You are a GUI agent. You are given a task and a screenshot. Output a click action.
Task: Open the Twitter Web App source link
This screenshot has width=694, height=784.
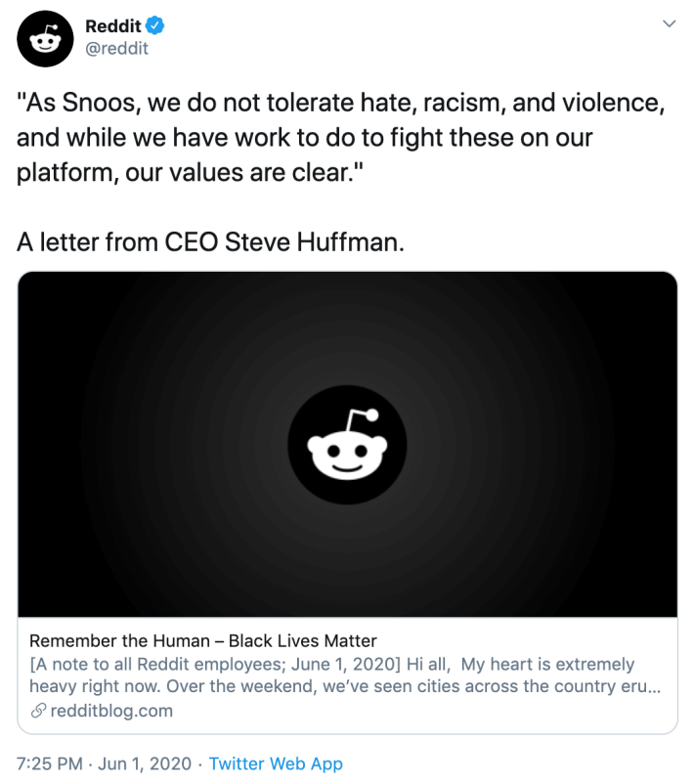pos(276,763)
